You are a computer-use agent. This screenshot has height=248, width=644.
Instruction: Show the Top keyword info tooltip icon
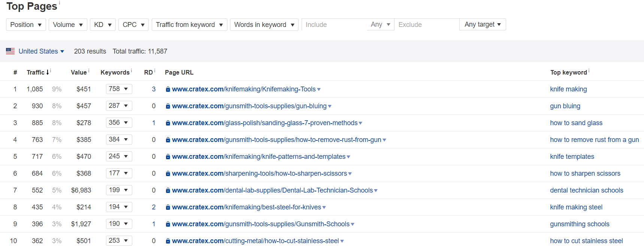[x=589, y=70]
